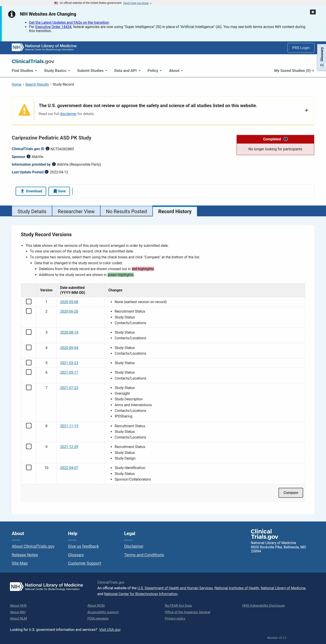
Task: Tick the checkbox for version 10
Action: tap(29, 467)
